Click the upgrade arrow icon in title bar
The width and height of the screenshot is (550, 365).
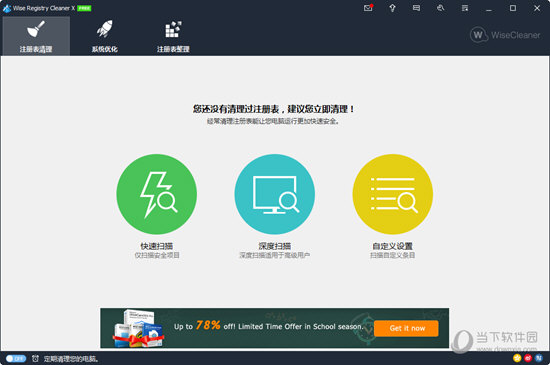(x=392, y=8)
